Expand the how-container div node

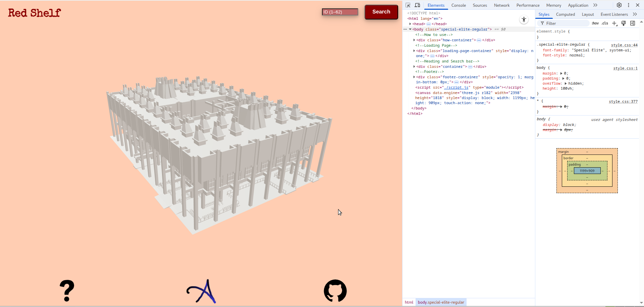[414, 40]
